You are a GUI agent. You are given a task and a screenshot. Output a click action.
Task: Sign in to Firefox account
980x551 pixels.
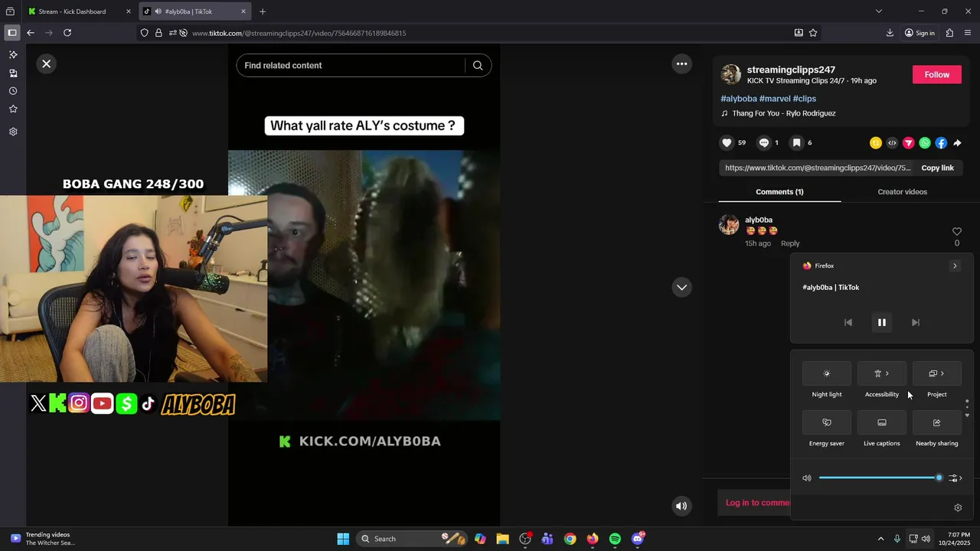pos(920,33)
